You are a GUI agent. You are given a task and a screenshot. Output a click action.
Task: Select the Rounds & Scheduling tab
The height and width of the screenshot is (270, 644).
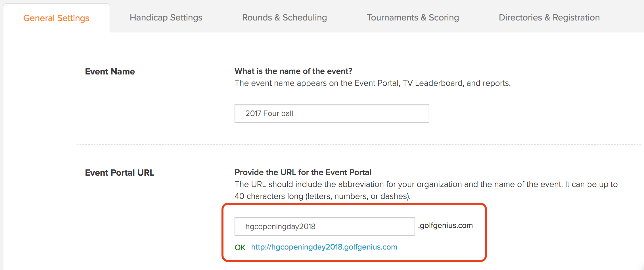pyautogui.click(x=284, y=18)
